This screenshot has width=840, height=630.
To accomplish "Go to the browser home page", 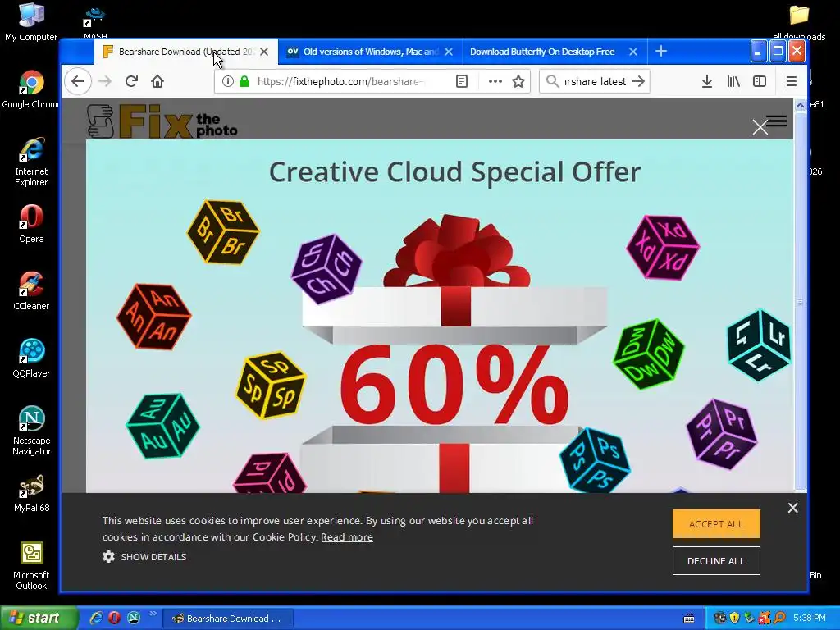I will (157, 81).
